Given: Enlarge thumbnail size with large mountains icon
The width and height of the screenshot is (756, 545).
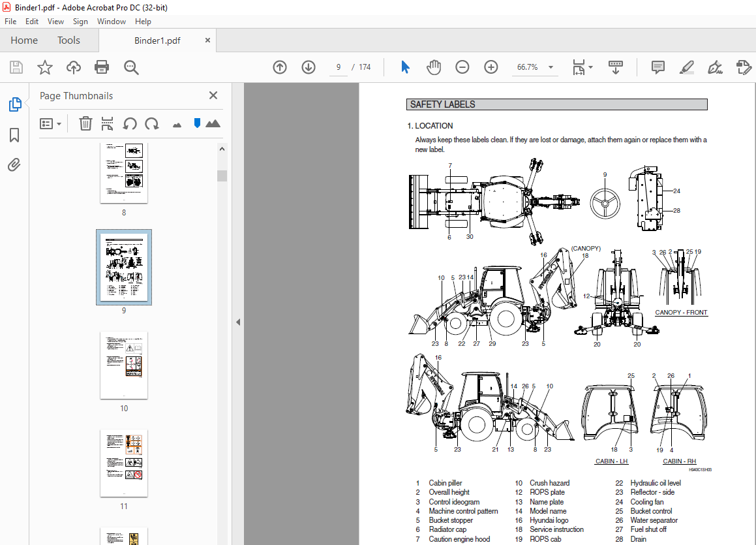Looking at the screenshot, I should (213, 123).
